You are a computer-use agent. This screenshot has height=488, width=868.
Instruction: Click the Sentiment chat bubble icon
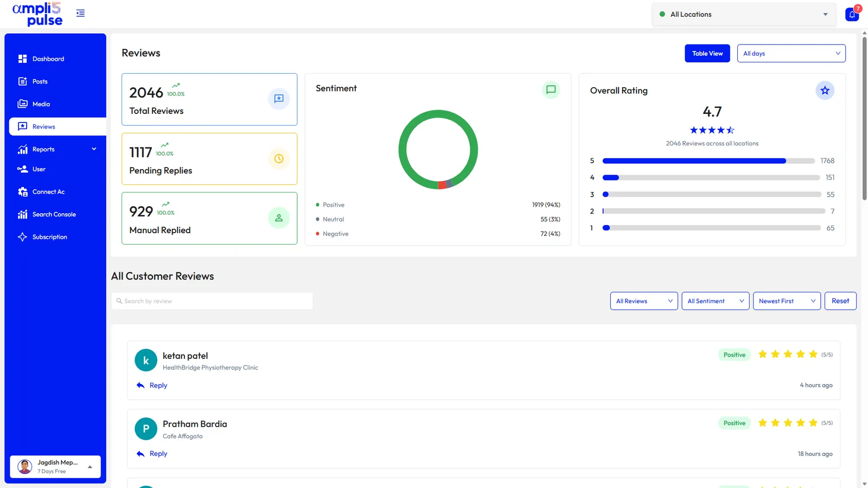click(x=551, y=89)
